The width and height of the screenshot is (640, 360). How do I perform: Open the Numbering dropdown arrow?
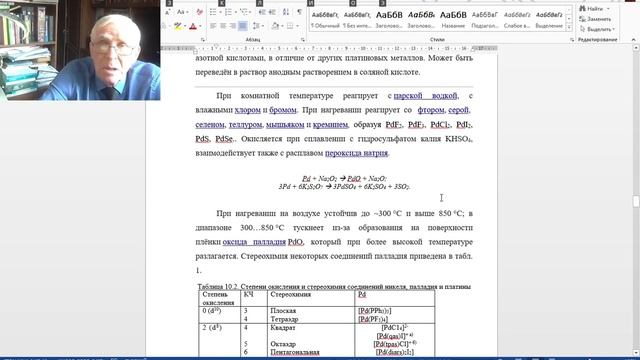[x=236, y=12]
